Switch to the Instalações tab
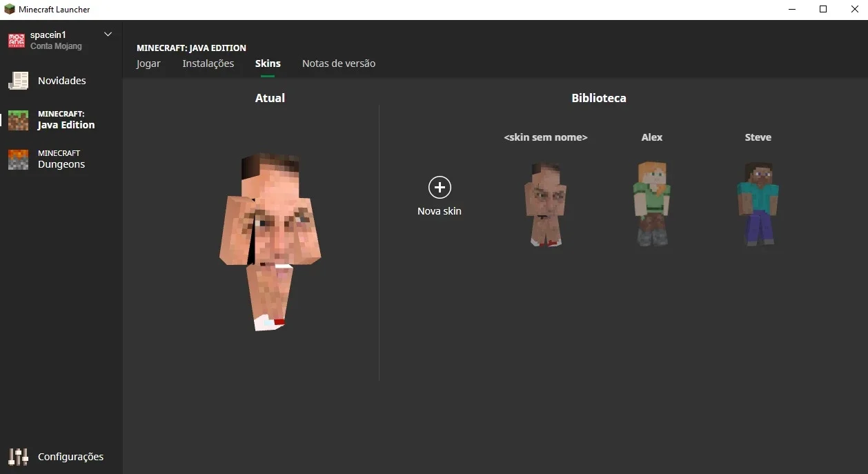The height and width of the screenshot is (474, 868). click(x=208, y=63)
